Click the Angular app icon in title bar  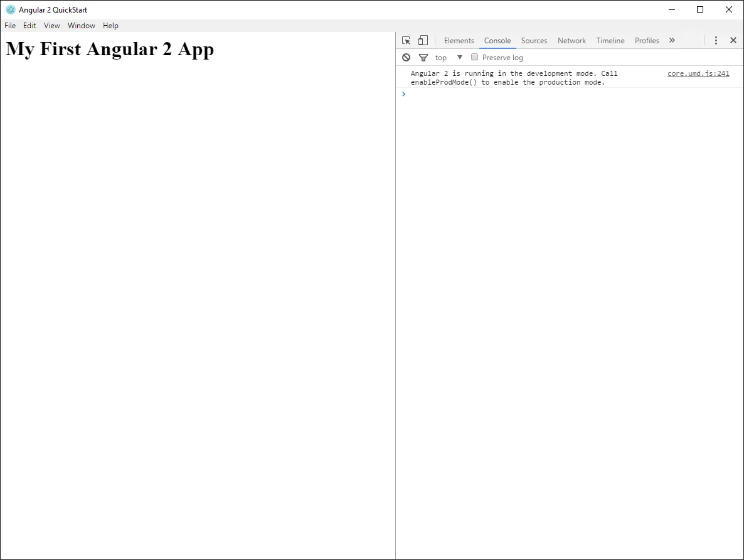(11, 9)
